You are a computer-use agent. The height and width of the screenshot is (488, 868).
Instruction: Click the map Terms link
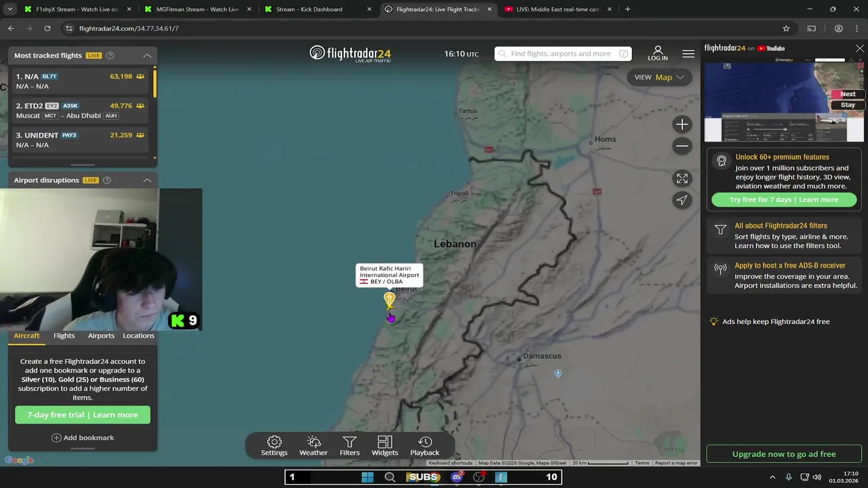(x=642, y=463)
